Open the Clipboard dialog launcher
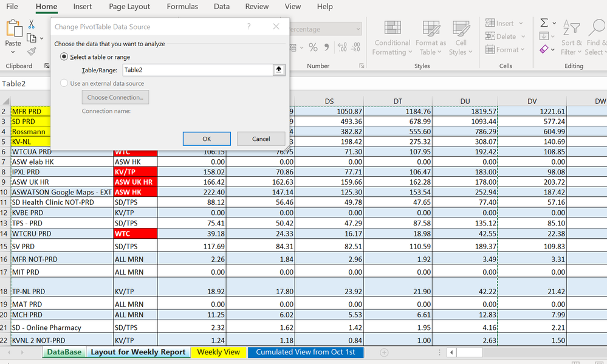 [x=47, y=66]
